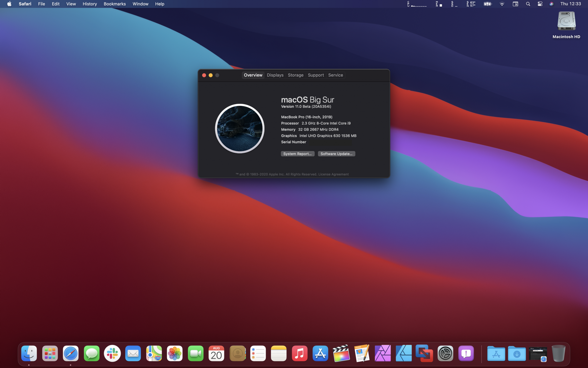Open the Apple menu
The image size is (588, 368).
(x=9, y=4)
